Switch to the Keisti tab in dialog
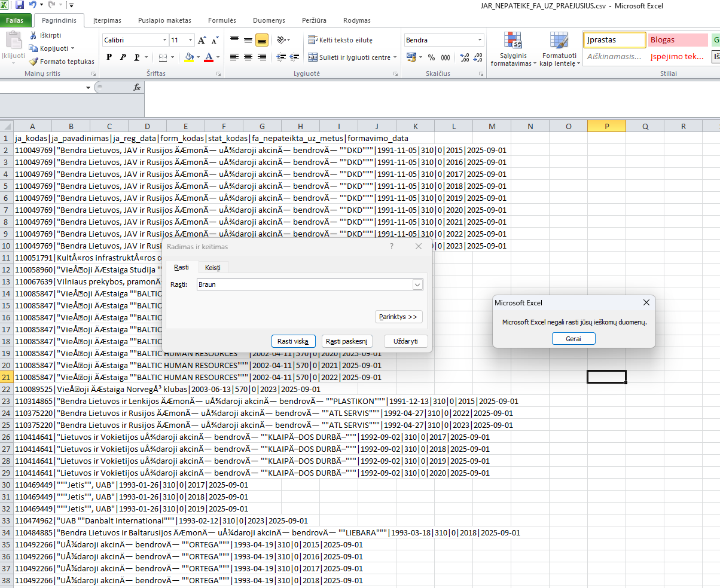Screen dimensions: 720x588 pos(213,268)
